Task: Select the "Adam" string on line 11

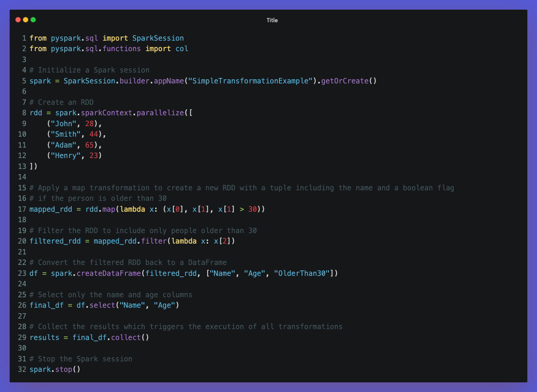Action: (64, 145)
